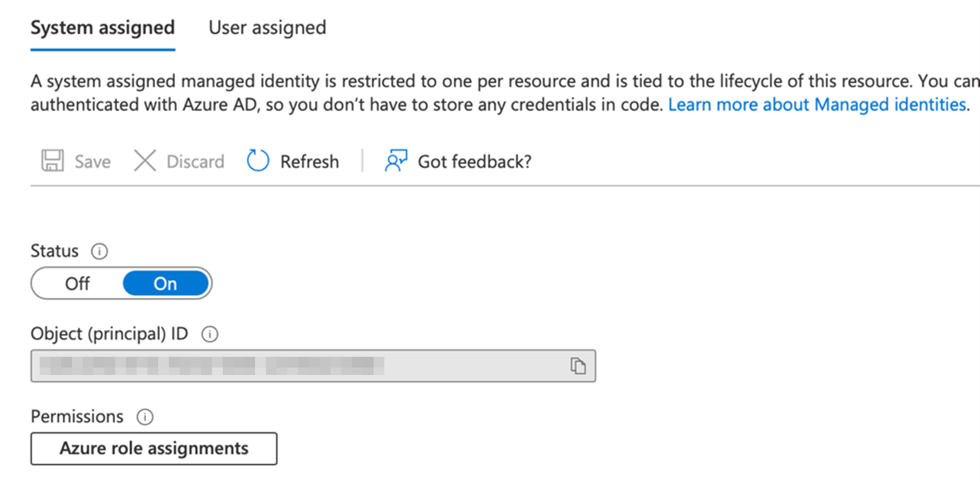Image resolution: width=980 pixels, height=482 pixels.
Task: Turn the Status toggle Off
Action: (x=77, y=284)
